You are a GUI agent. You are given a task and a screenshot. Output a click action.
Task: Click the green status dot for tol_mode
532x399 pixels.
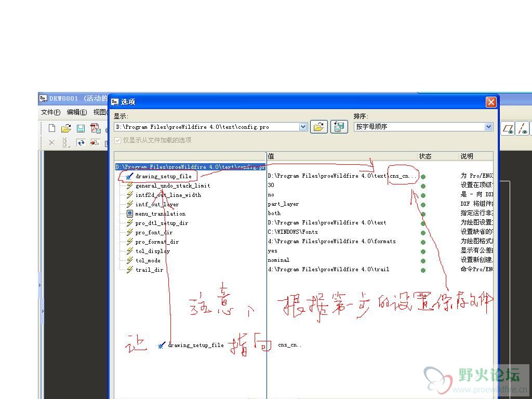tap(423, 261)
